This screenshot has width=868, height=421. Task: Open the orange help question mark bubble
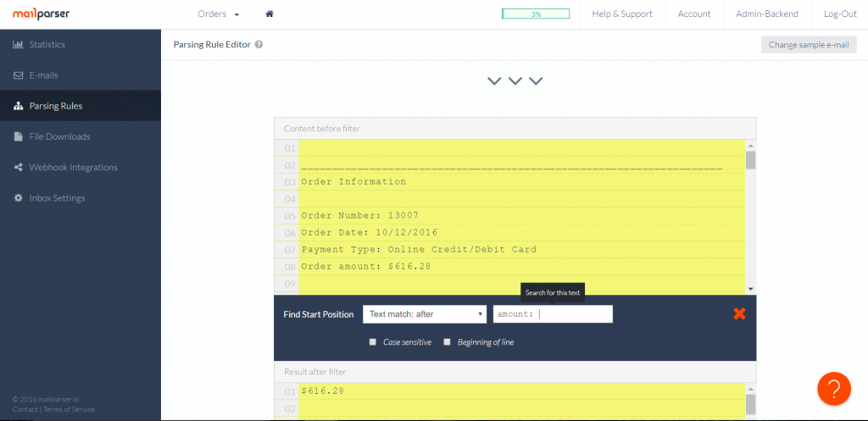point(833,388)
